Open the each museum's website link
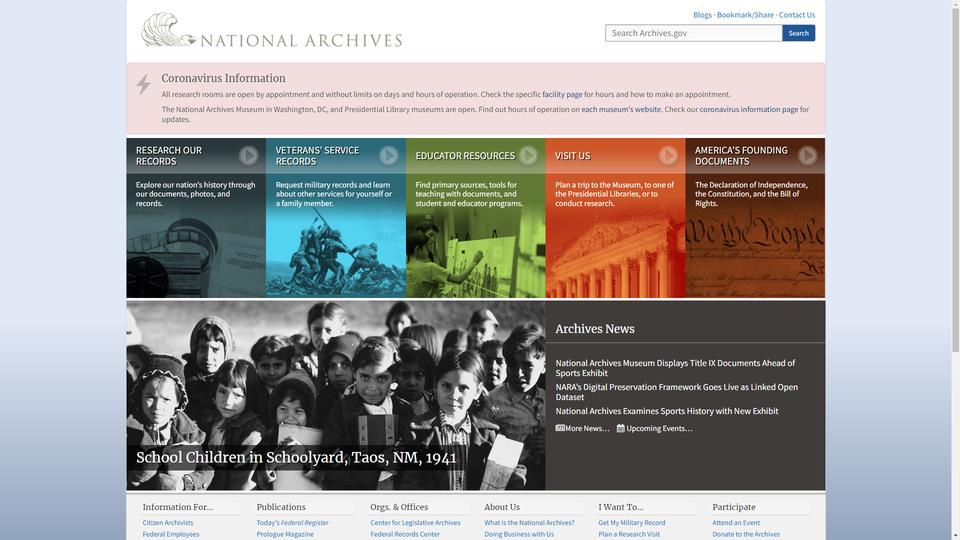Screen dimensions: 960x540 pos(621,109)
